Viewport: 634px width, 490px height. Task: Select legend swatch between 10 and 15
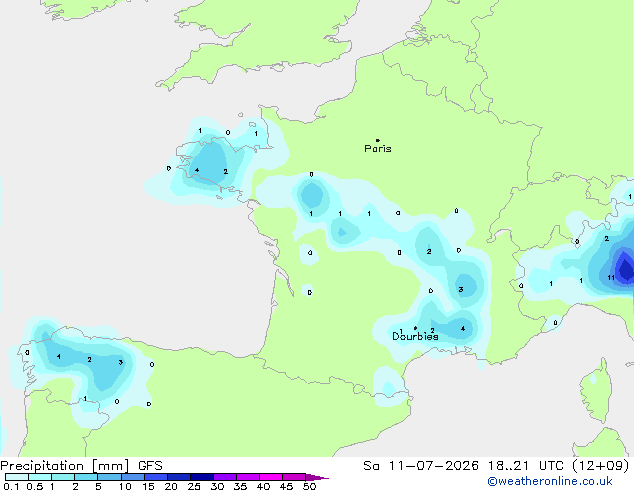[x=132, y=477]
